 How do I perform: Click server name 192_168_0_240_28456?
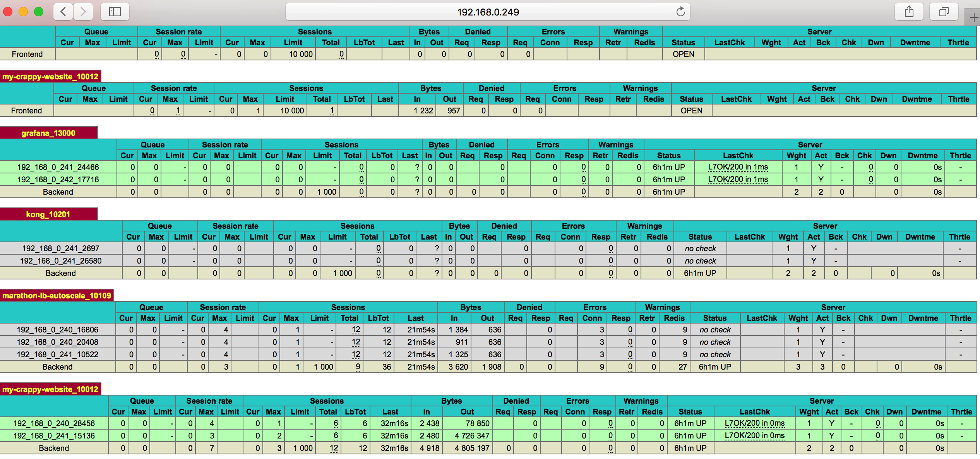pyautogui.click(x=54, y=423)
